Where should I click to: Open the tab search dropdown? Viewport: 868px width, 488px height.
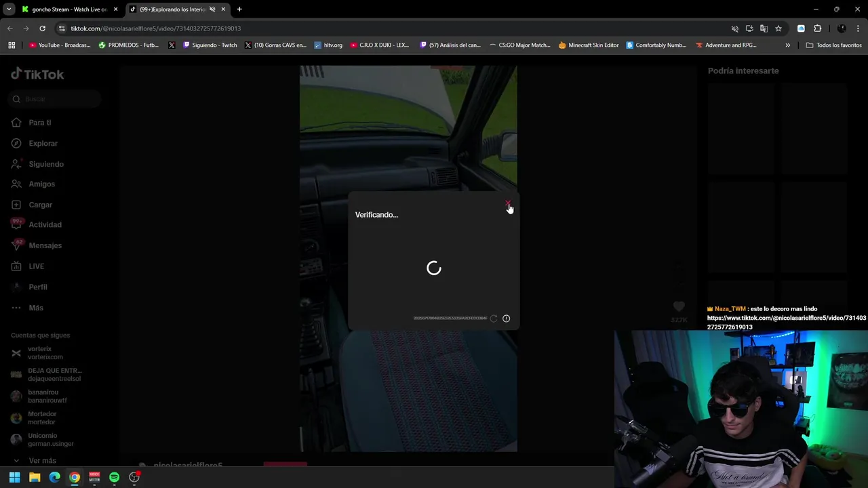[x=9, y=9]
